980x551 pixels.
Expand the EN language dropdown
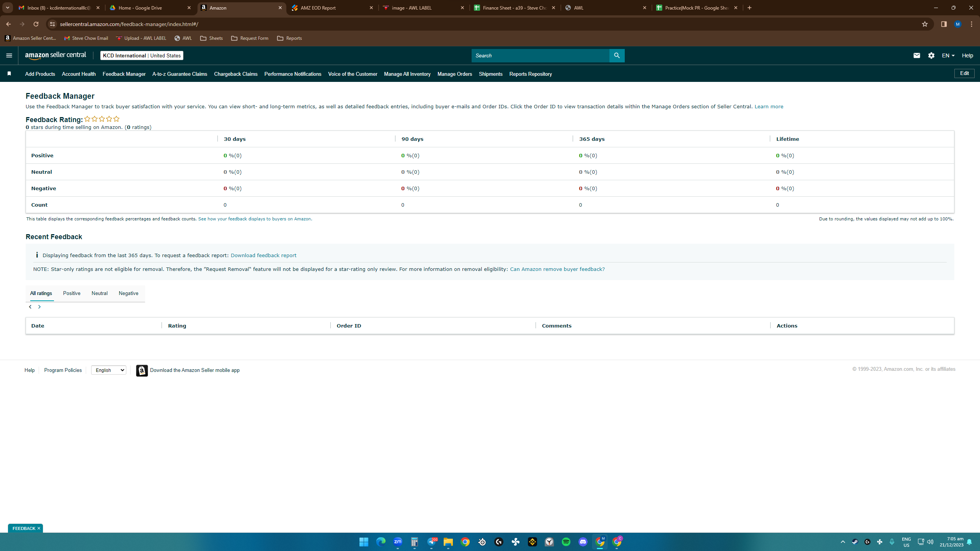coord(948,55)
